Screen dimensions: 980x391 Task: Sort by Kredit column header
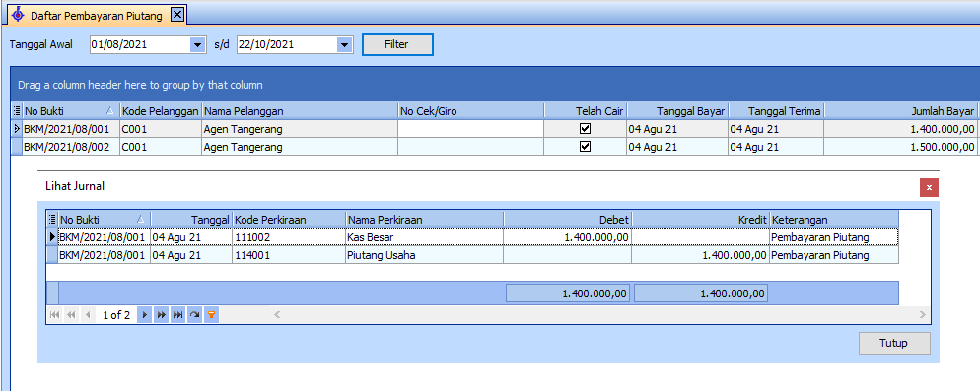(x=701, y=220)
